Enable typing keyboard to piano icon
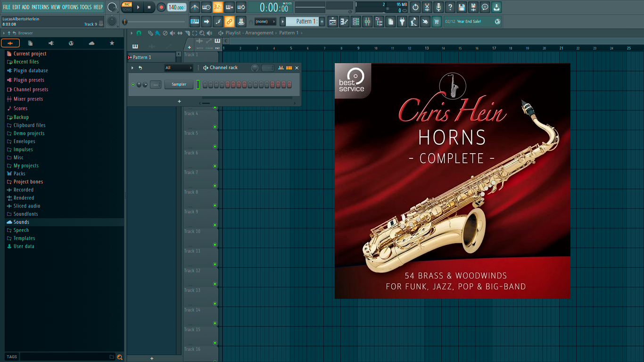This screenshot has width=644, height=362. (195, 21)
